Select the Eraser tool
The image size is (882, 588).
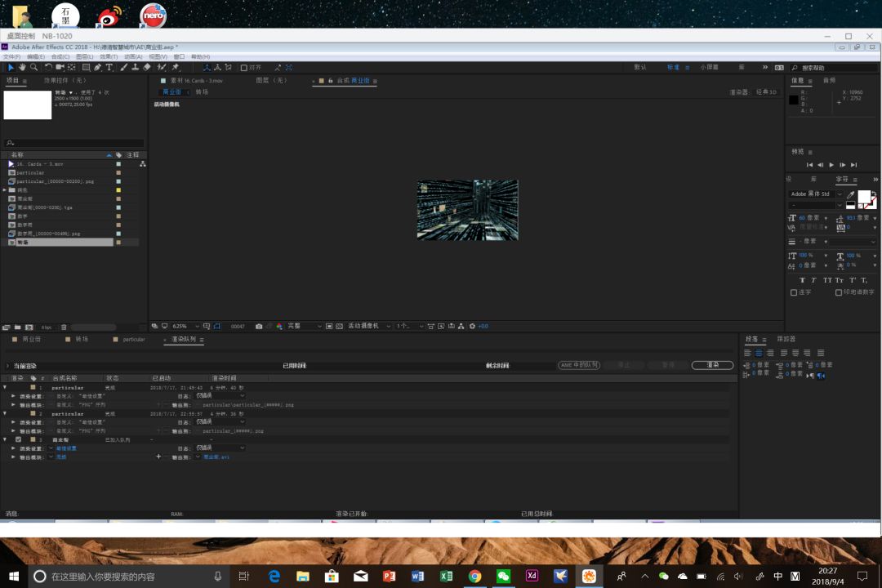click(147, 68)
